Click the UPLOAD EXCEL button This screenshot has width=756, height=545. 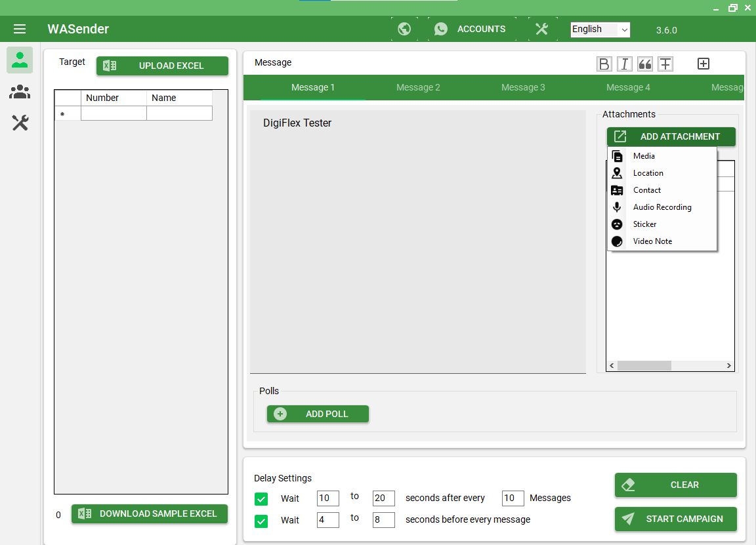click(x=163, y=66)
